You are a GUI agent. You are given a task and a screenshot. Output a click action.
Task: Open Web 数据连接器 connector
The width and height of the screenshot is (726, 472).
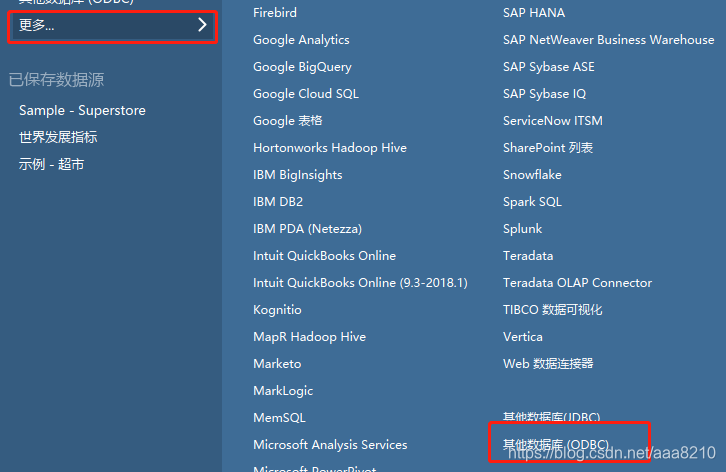(x=548, y=364)
